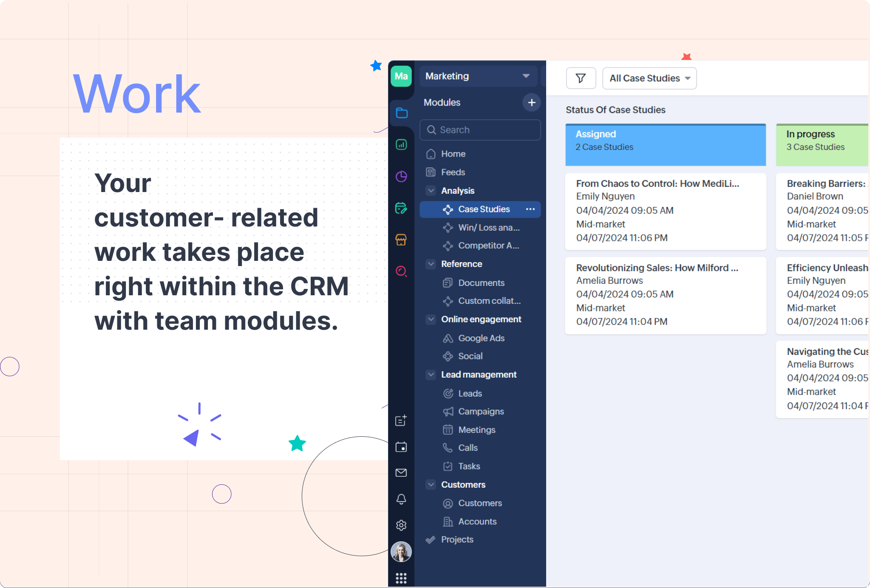Collapse the Online engagement section

coord(431,319)
